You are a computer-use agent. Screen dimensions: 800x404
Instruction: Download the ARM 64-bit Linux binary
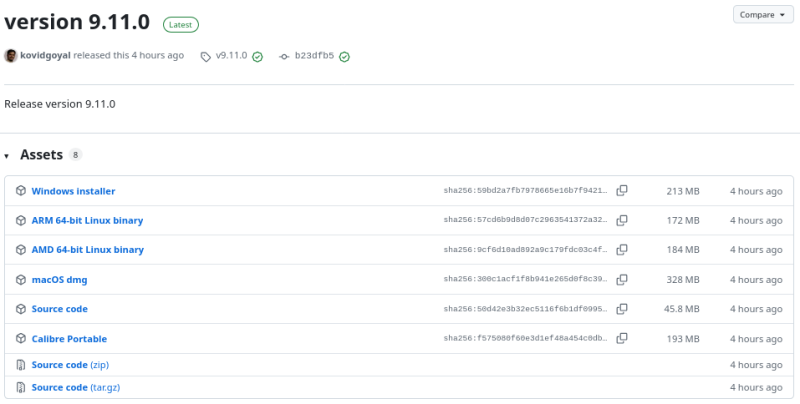coord(87,220)
